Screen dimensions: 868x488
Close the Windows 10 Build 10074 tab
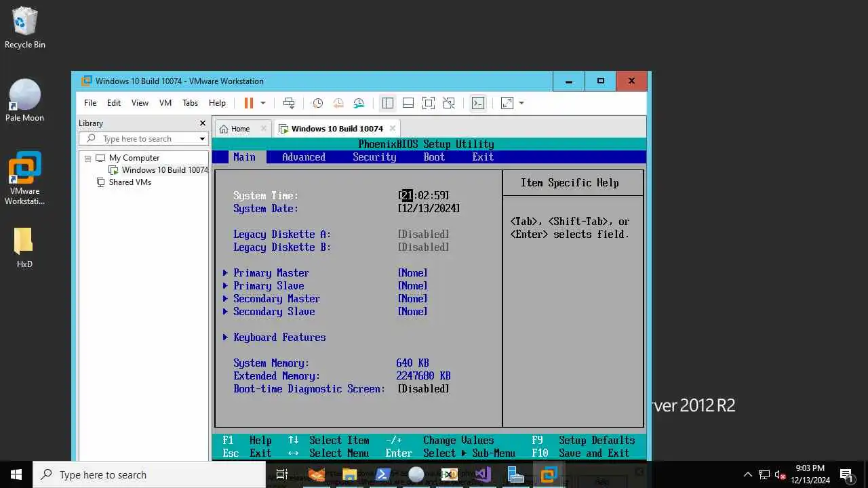(392, 128)
